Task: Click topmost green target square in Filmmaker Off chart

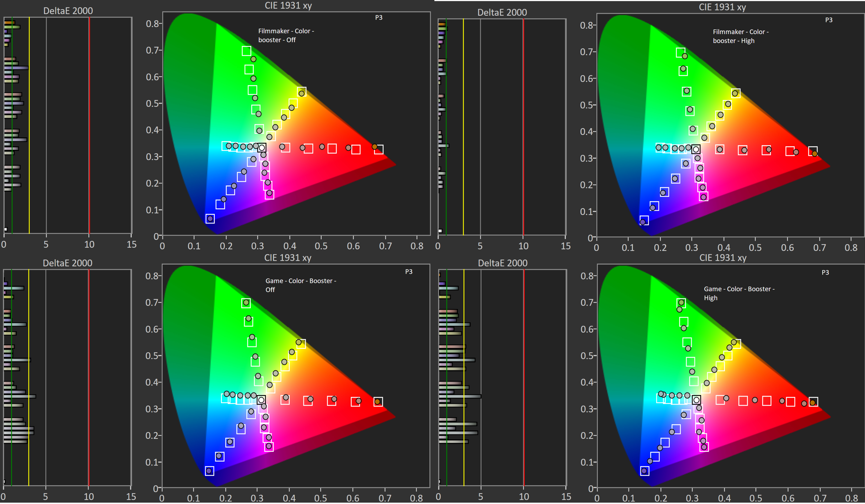Action: click(246, 51)
